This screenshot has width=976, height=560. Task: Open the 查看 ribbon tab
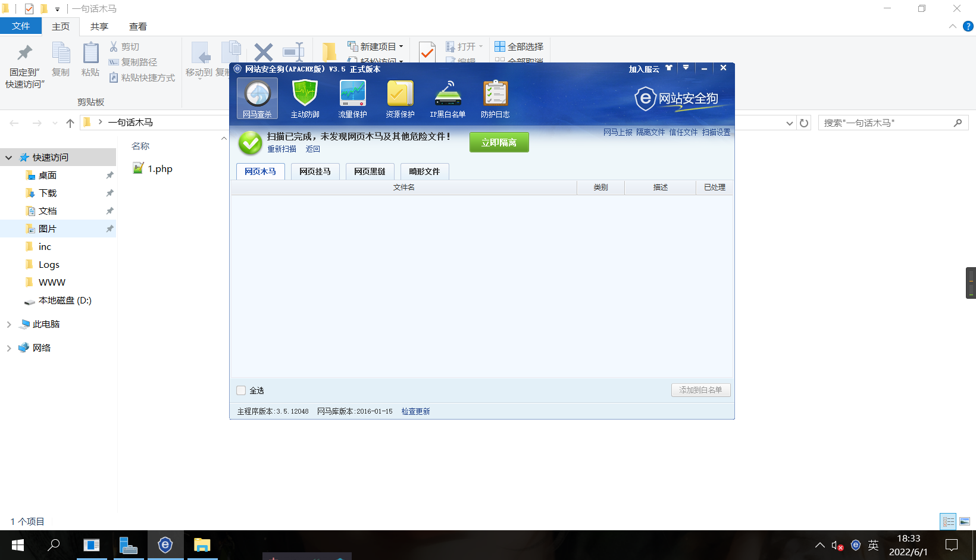(137, 26)
